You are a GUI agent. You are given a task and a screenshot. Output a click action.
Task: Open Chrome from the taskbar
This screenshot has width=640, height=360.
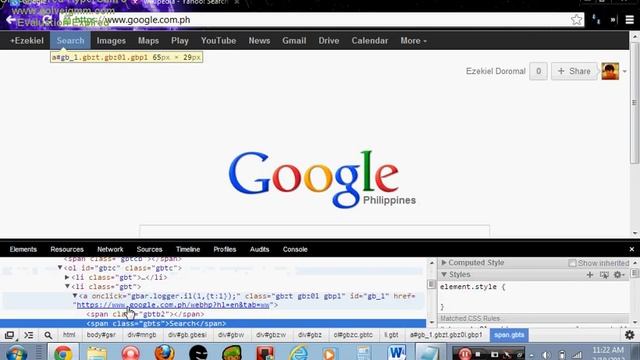coord(63,353)
